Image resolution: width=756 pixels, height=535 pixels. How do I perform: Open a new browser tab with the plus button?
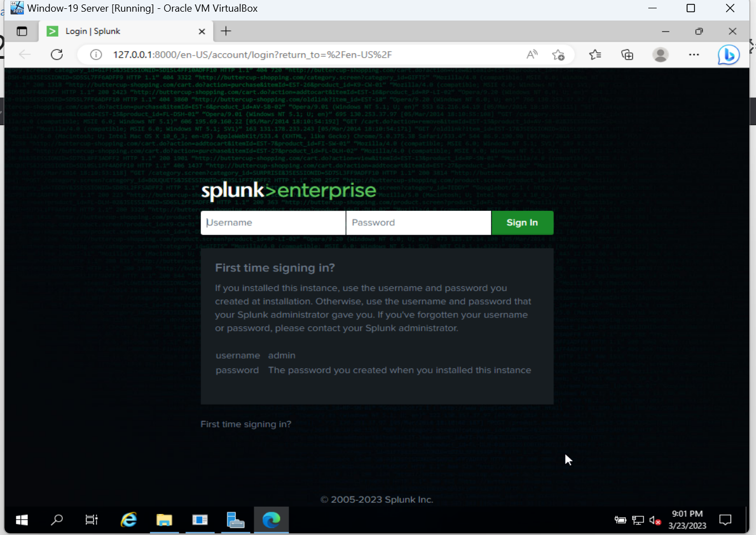coord(226,31)
